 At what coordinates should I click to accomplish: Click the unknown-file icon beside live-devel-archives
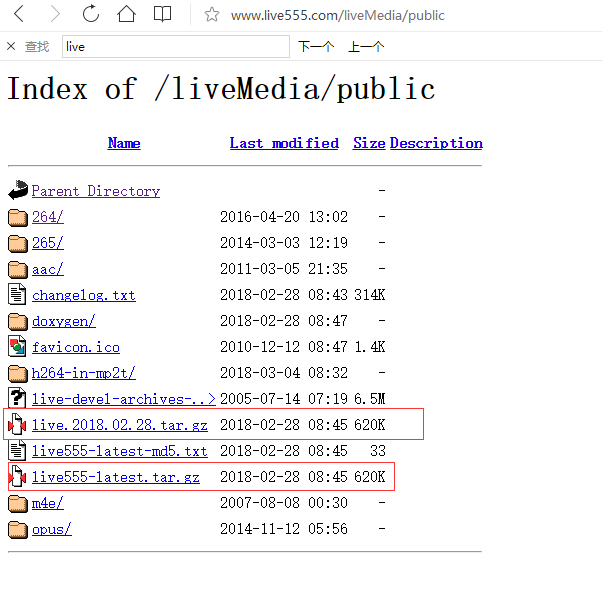[x=17, y=398]
